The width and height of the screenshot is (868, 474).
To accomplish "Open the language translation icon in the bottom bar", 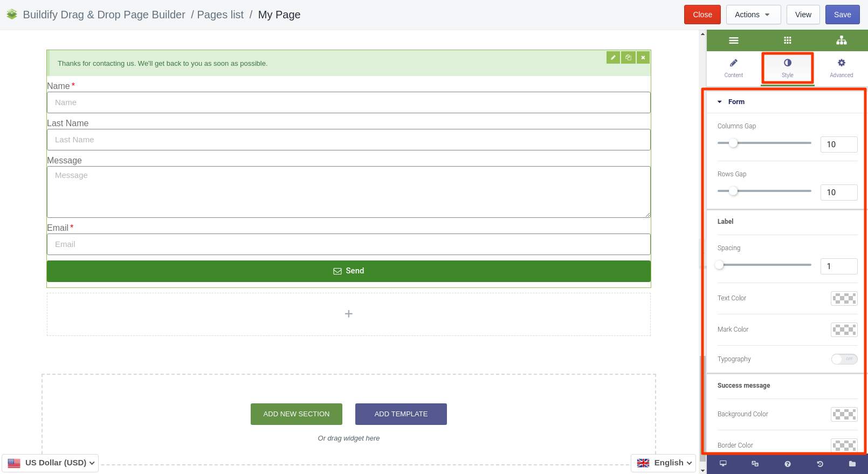I will (x=755, y=464).
